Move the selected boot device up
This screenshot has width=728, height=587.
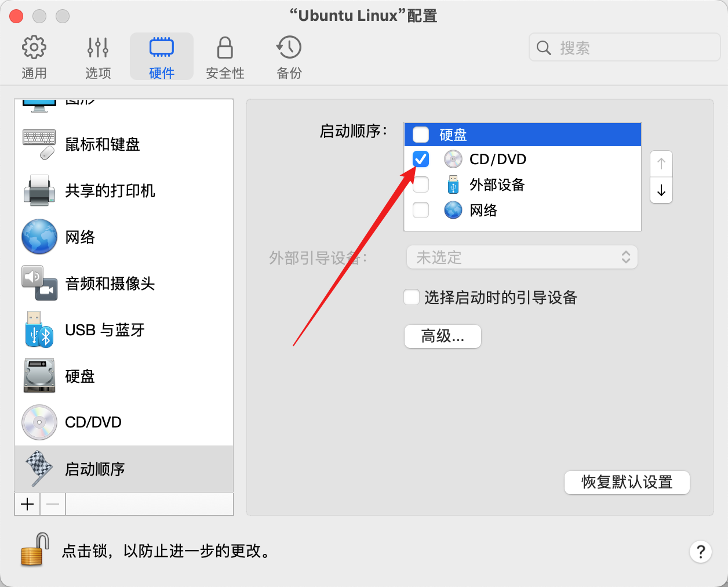pyautogui.click(x=661, y=164)
